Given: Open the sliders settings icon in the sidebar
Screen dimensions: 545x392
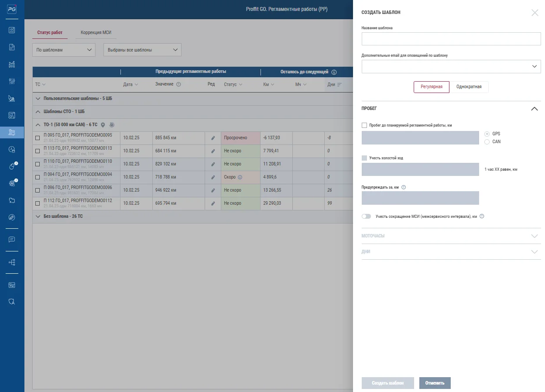Looking at the screenshot, I should (12, 81).
